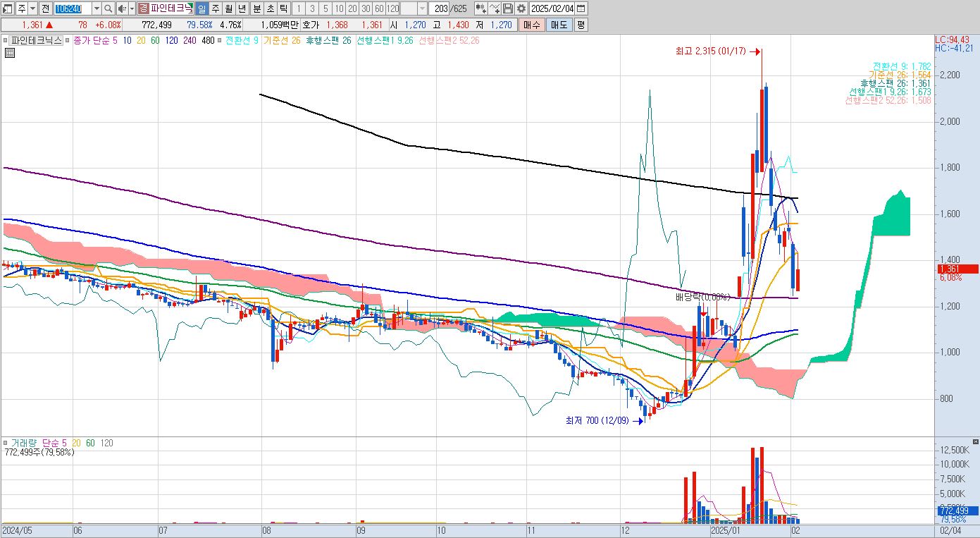This screenshot has width=980, height=538.
Task: Switch to minute (분) chart period
Action: click(x=256, y=8)
